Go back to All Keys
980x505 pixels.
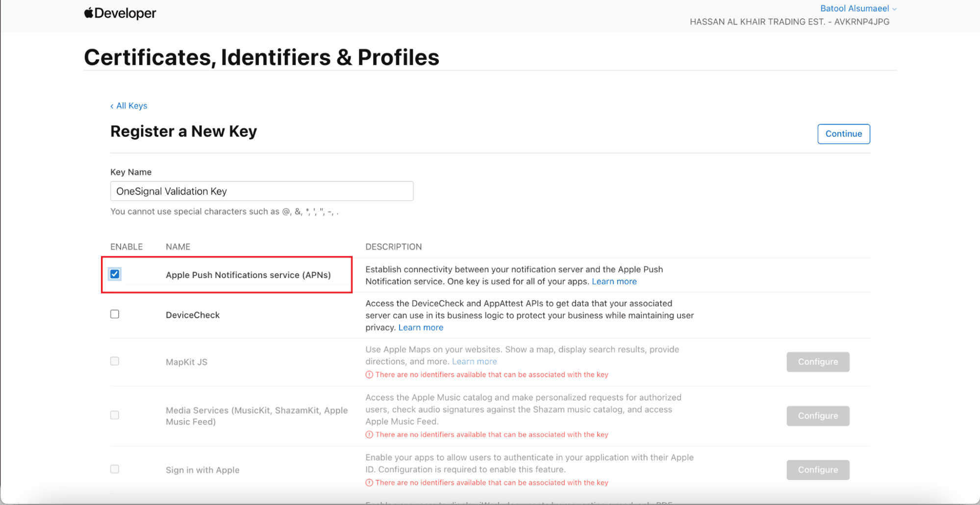[129, 106]
